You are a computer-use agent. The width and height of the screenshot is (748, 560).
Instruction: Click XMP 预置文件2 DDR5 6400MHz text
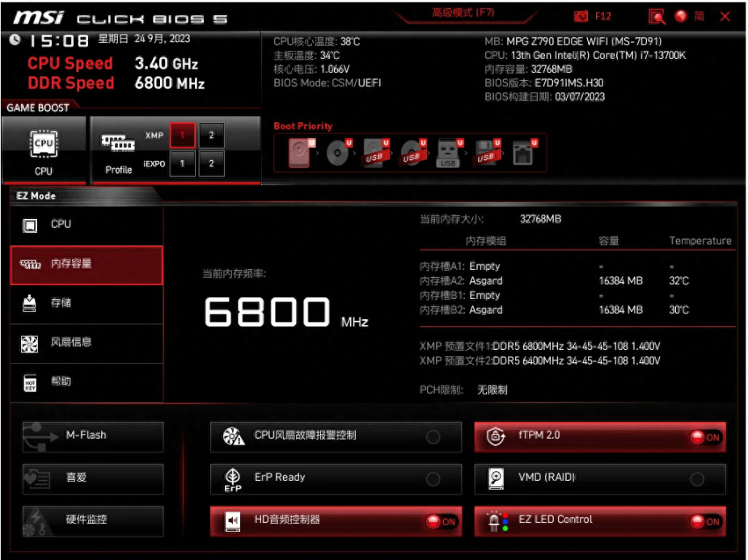tap(539, 360)
